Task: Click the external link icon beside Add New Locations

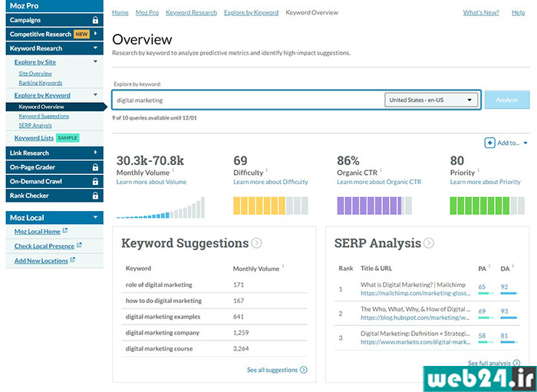Action: (x=73, y=260)
